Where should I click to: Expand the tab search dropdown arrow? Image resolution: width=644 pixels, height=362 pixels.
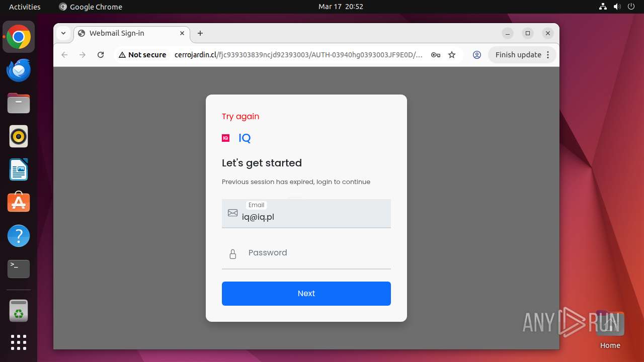point(63,33)
